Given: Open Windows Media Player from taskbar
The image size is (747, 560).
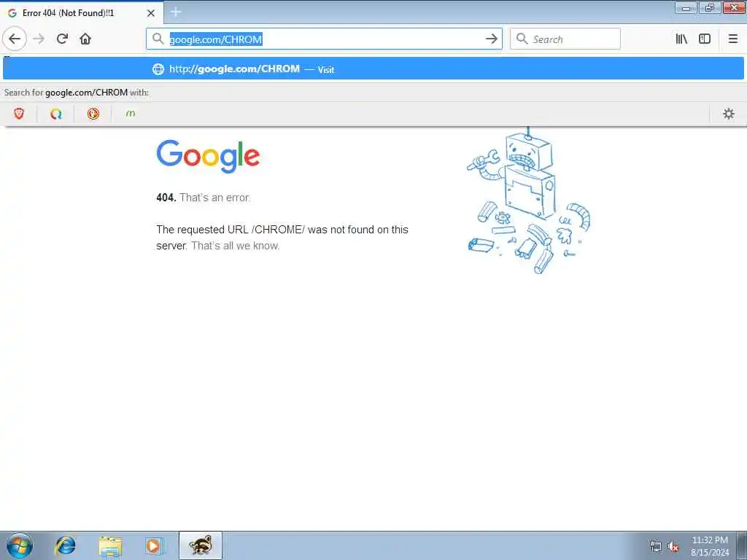Looking at the screenshot, I should point(155,545).
